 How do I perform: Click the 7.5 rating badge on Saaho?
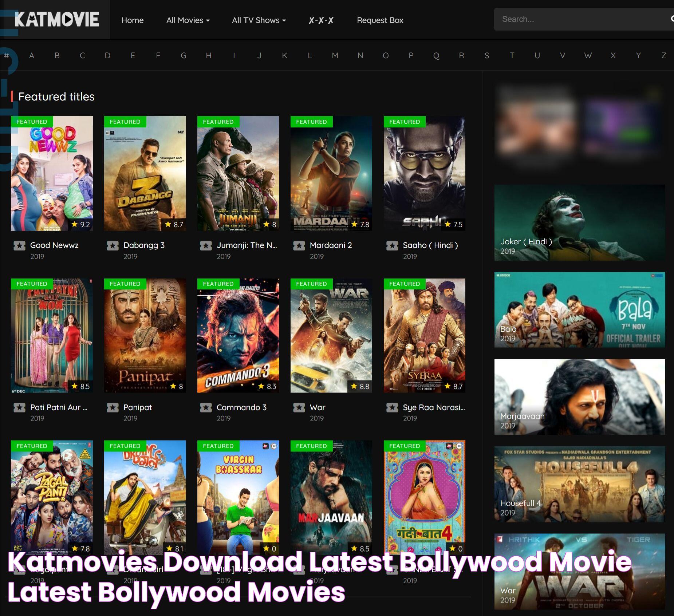[x=453, y=225]
